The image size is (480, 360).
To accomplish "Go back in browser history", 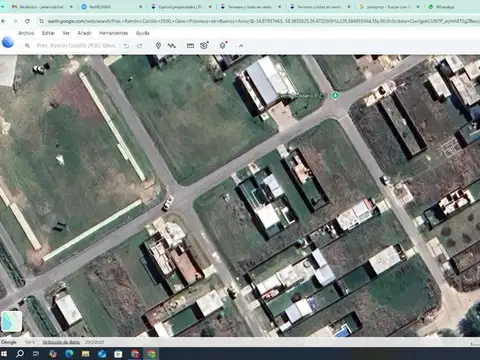I will click(x=3, y=21).
